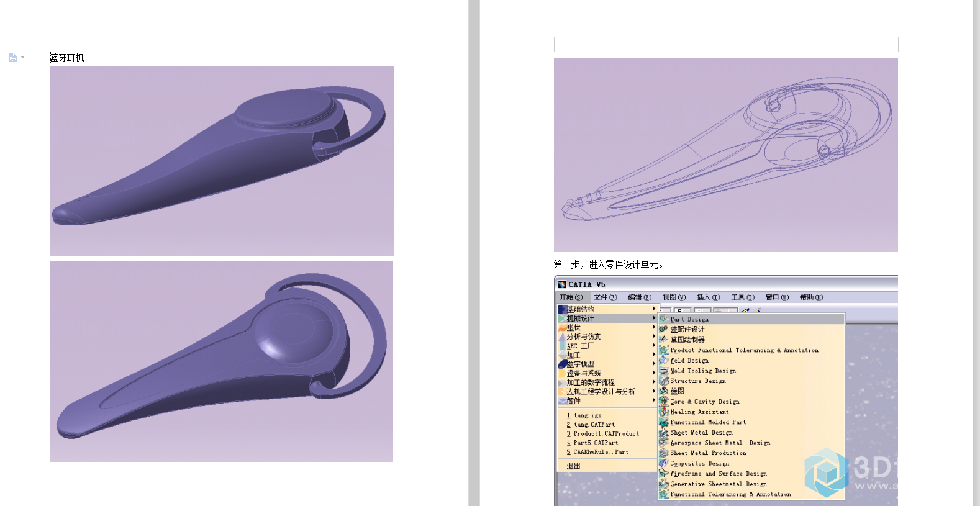Select the Sheet Metal Production icon
980x506 pixels.
(663, 453)
